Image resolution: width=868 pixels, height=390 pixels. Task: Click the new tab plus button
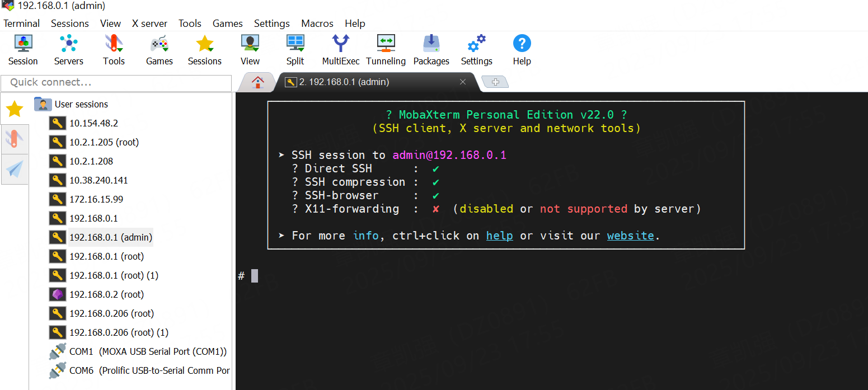[495, 82]
